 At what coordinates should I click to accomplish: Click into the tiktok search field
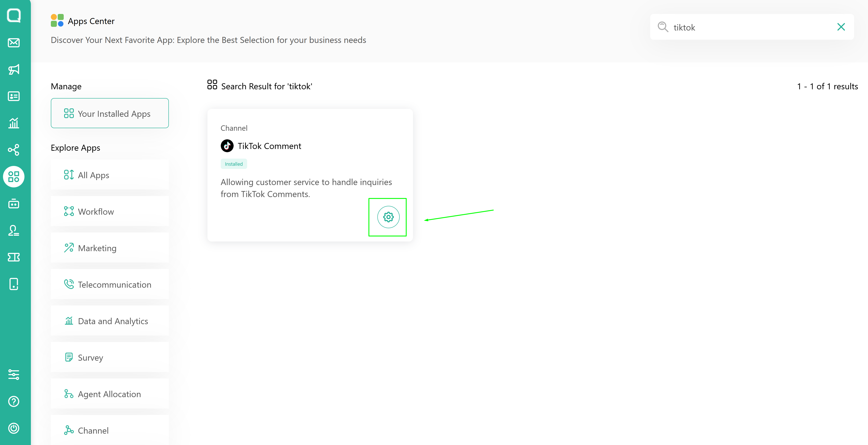click(752, 27)
